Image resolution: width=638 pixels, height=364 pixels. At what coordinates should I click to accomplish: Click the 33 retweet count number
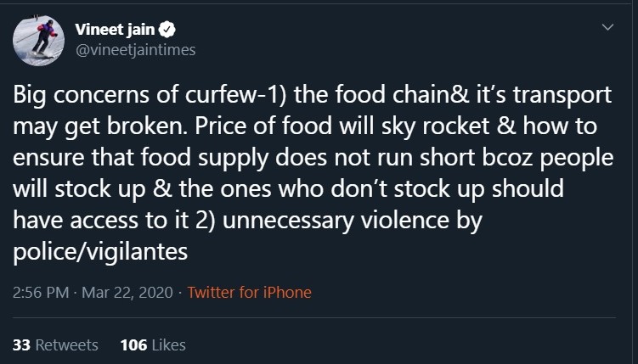21,345
